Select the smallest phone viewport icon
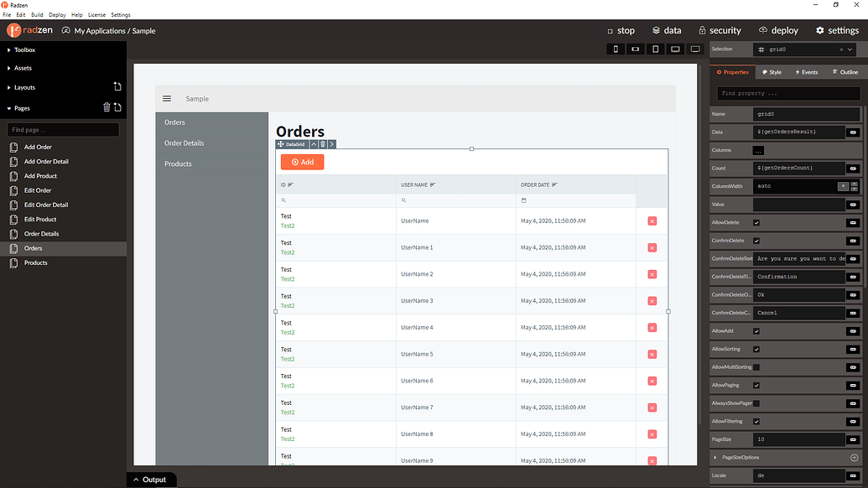Screen dimensions: 868x488 tap(616, 49)
